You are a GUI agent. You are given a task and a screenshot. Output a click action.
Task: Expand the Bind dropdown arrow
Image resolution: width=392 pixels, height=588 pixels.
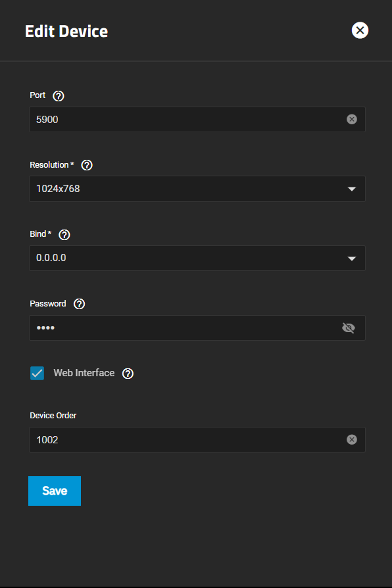pos(351,258)
